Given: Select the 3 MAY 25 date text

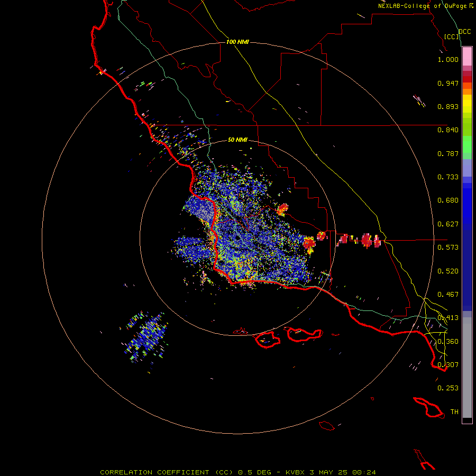Looking at the screenshot, I should tap(328, 472).
